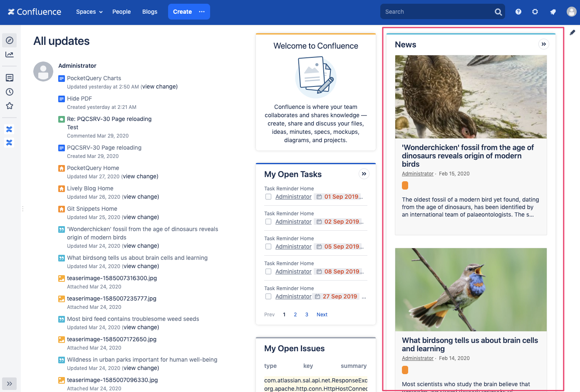Click Administrator author on Feb 15 news
The image size is (580, 392).
418,174
